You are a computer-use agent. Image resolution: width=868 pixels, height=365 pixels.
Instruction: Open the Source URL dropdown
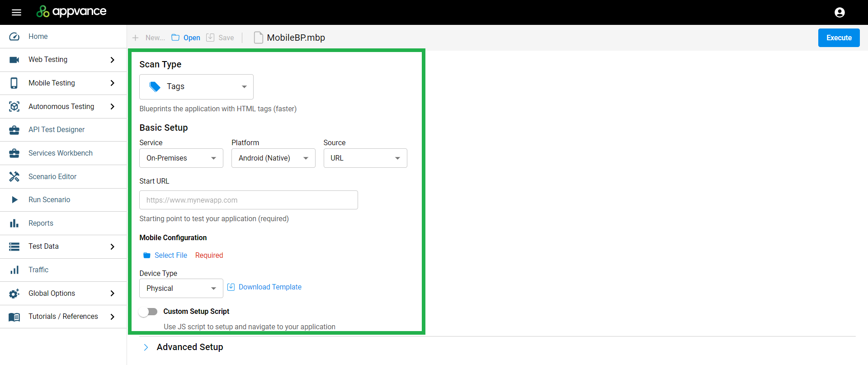(x=365, y=158)
